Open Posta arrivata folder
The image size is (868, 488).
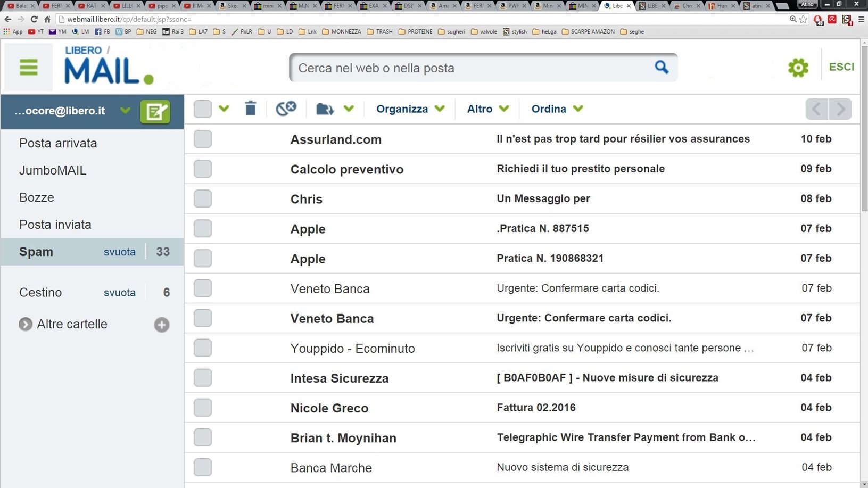pyautogui.click(x=58, y=143)
